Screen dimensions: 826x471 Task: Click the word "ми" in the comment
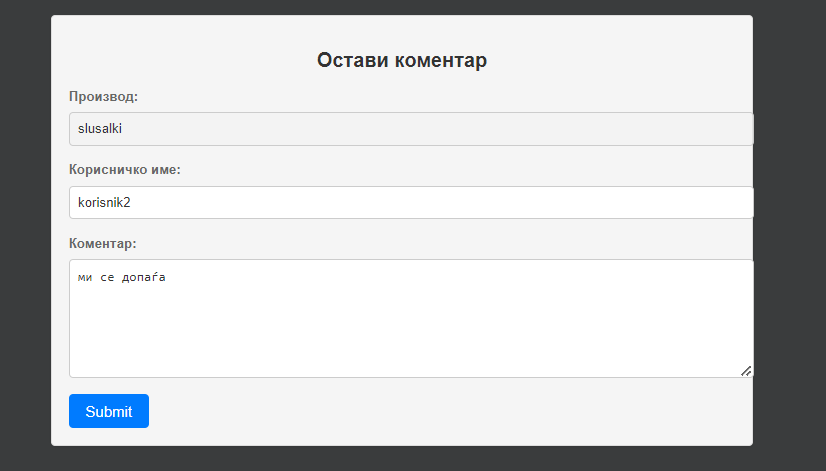[84, 277]
